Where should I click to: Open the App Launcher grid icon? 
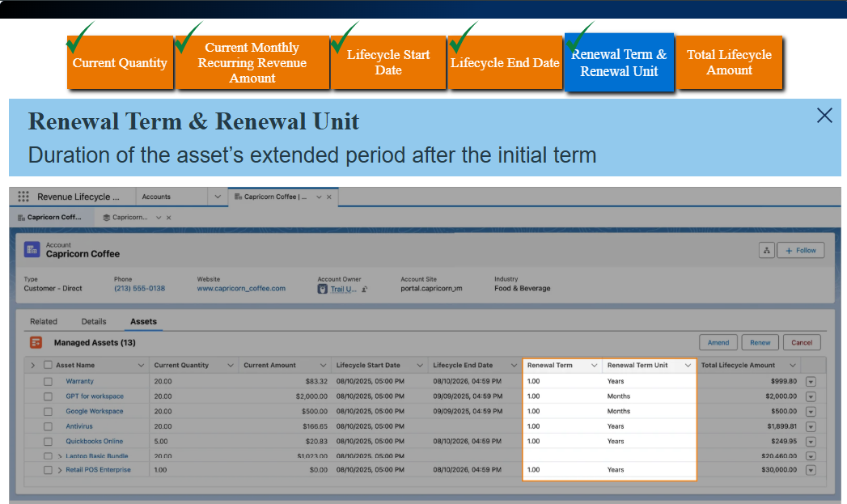click(x=23, y=197)
